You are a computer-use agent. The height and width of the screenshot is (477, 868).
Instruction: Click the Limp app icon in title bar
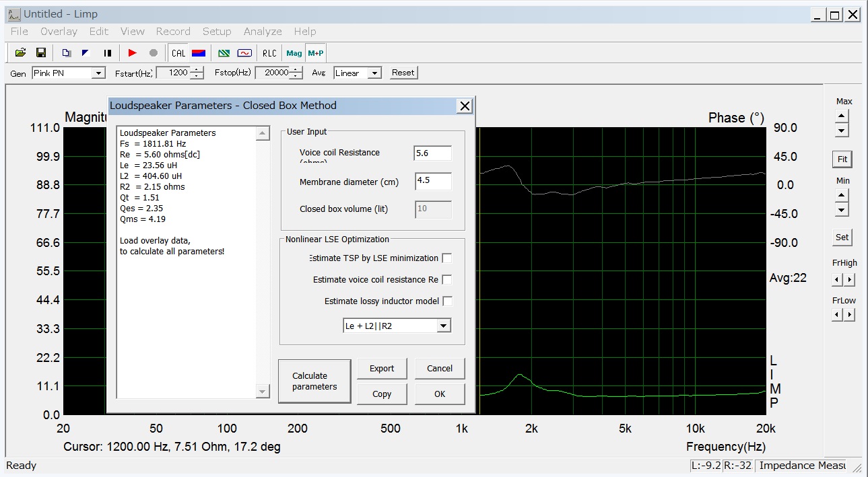click(14, 13)
